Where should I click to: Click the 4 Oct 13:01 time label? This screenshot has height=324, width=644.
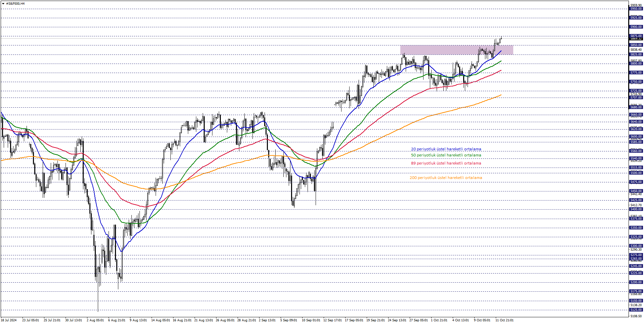460,320
